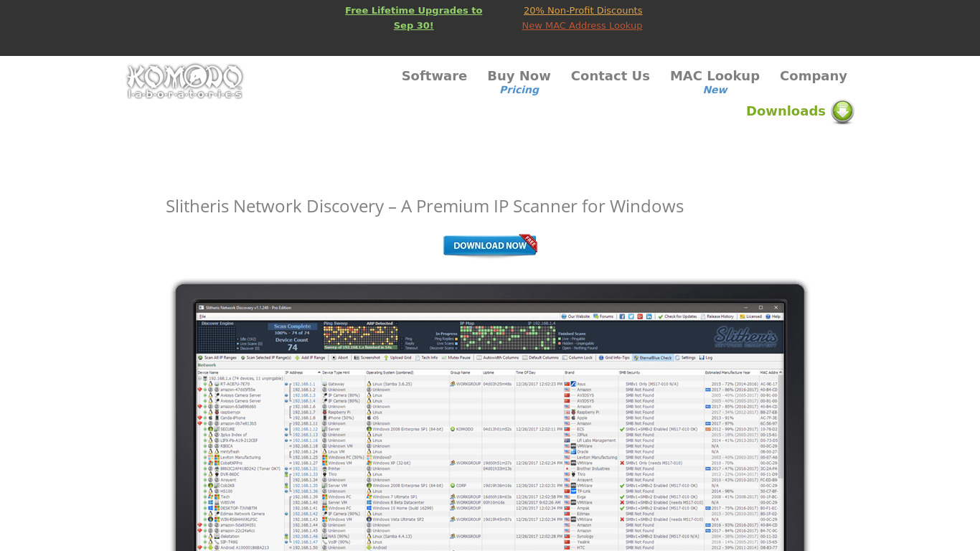Viewport: 980px width, 551px height.
Task: Click the Google+ icon in Slitheris
Action: coord(640,316)
